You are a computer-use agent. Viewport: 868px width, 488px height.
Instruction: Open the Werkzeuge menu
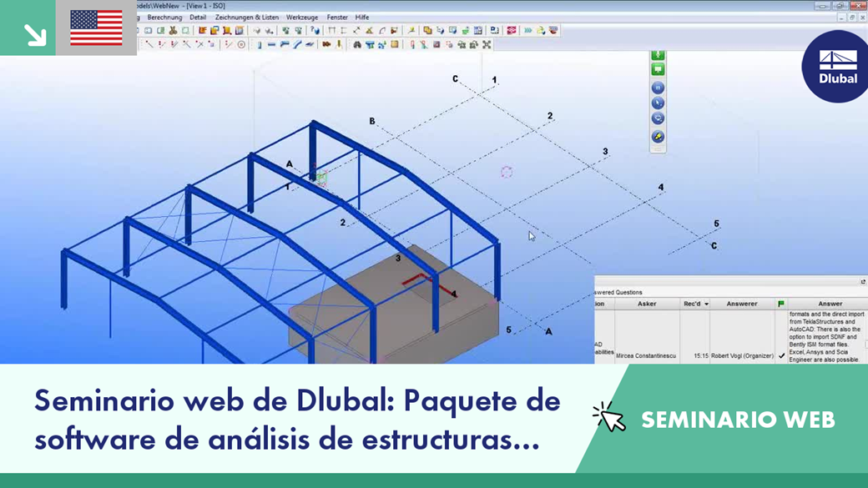tap(301, 18)
